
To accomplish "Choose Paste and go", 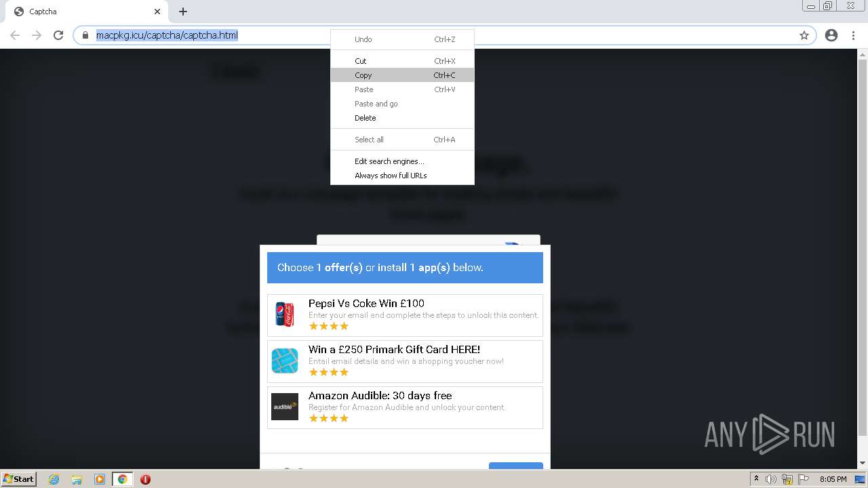I will 402,104.
